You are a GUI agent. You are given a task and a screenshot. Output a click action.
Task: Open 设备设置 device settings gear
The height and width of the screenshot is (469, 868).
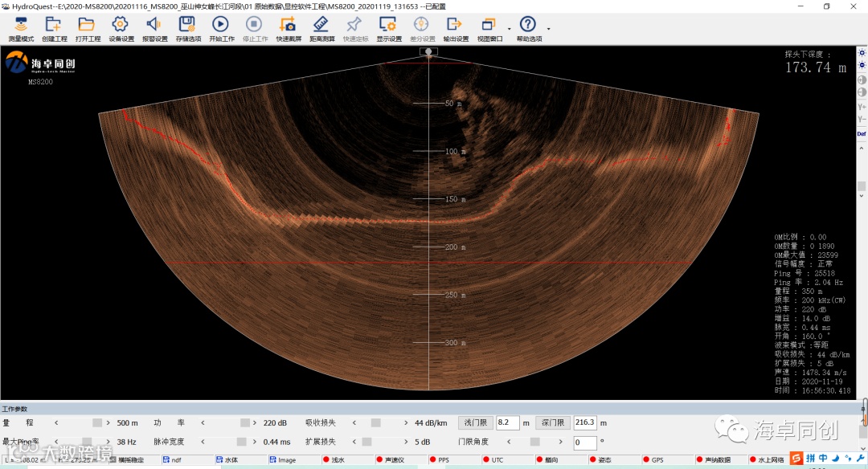click(120, 25)
